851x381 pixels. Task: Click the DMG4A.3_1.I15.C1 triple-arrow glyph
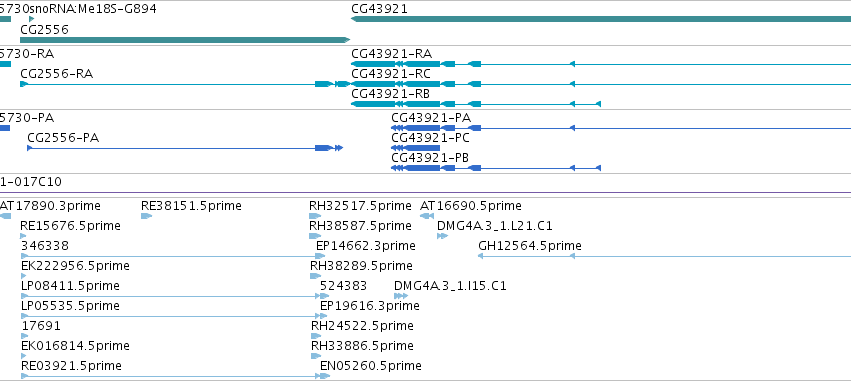(401, 296)
